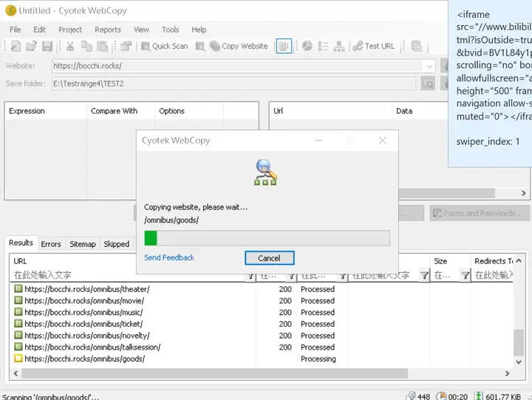The height and width of the screenshot is (400, 532).
Task: Click the Copy Website toolbar button
Action: 239,46
